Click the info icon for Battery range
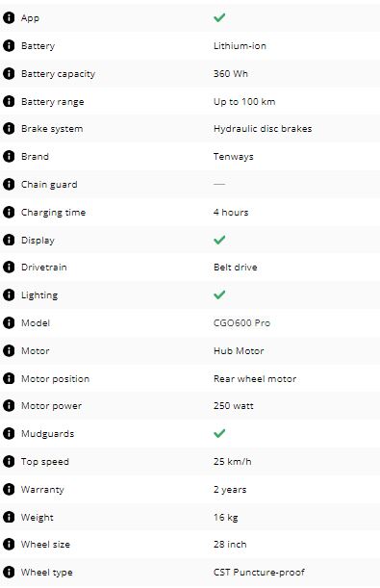 coord(9,101)
